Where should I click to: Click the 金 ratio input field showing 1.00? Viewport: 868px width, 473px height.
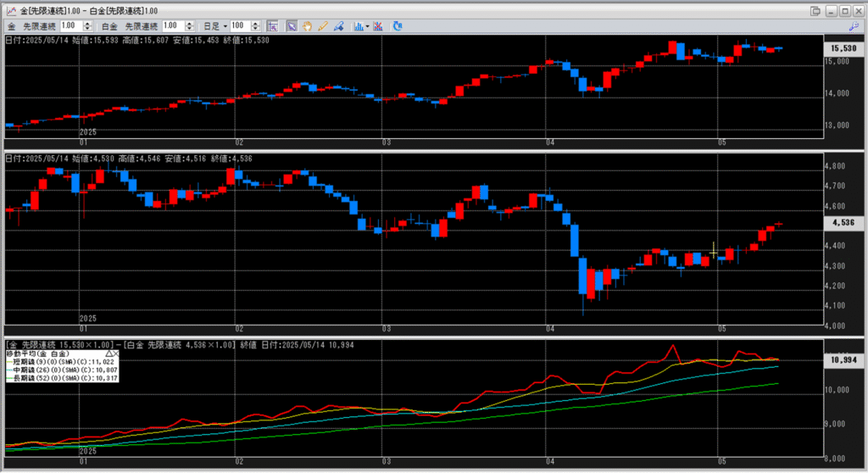(x=71, y=26)
